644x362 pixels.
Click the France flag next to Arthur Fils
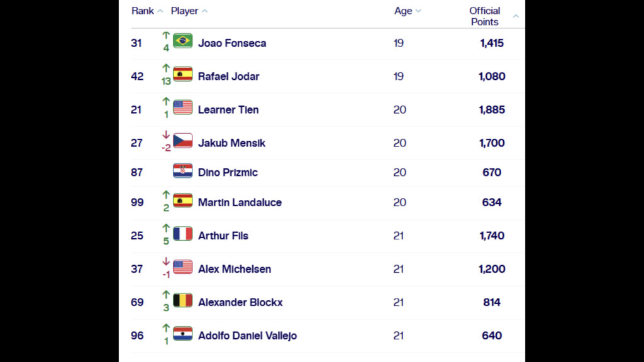(x=182, y=233)
